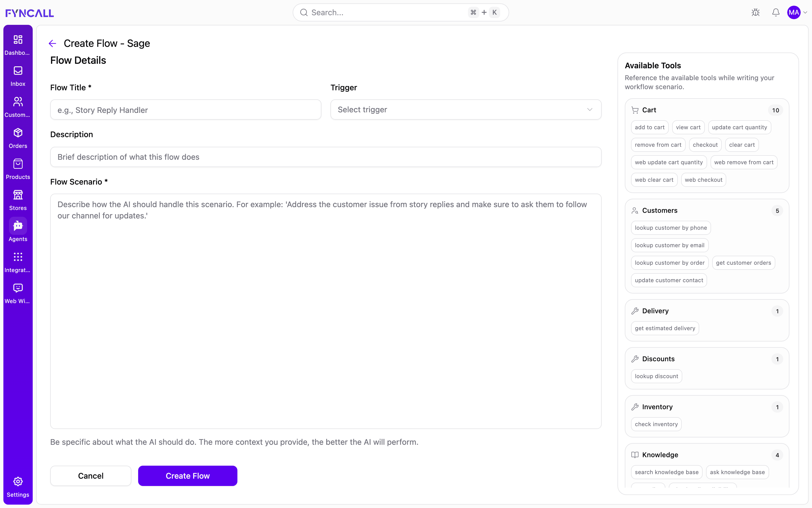This screenshot has width=812, height=508.
Task: Click the Customers category person icon
Action: 635,211
